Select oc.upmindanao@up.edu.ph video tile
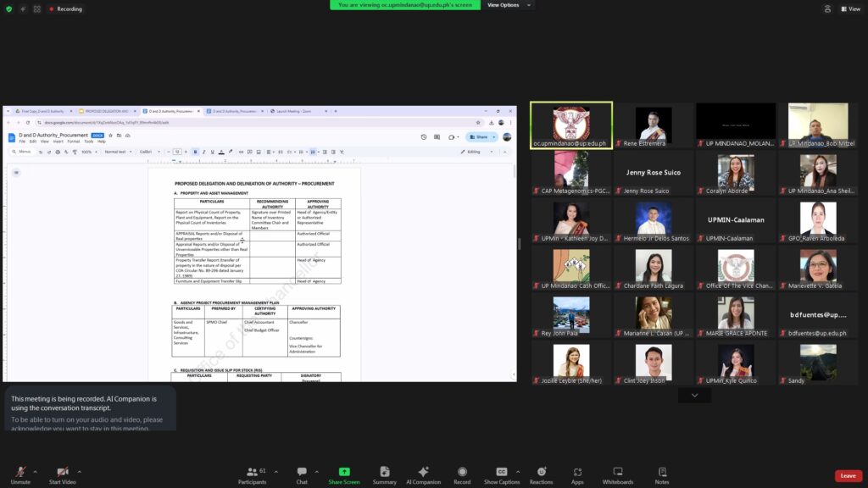 click(x=571, y=125)
